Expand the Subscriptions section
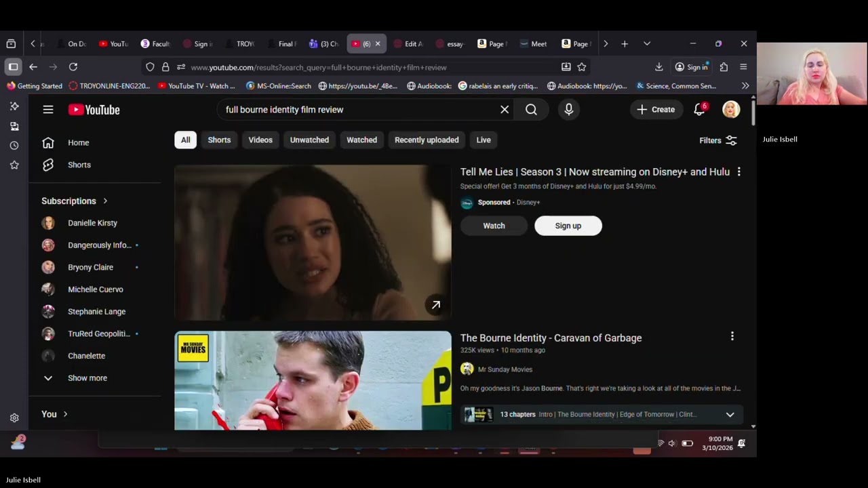This screenshot has width=868, height=488. click(75, 201)
